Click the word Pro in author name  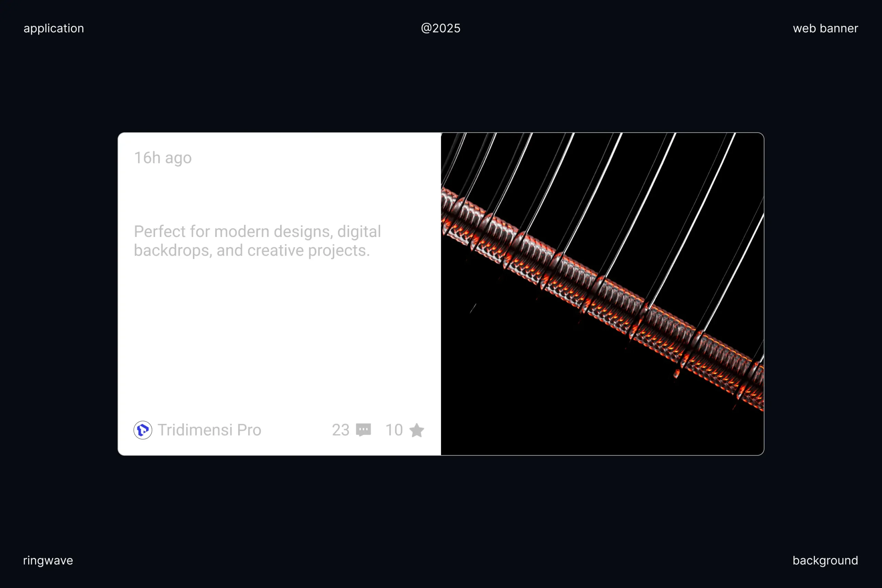249,430
